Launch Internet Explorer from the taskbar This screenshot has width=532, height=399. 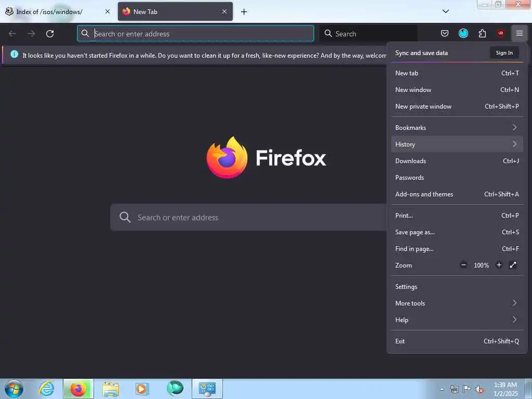46,389
